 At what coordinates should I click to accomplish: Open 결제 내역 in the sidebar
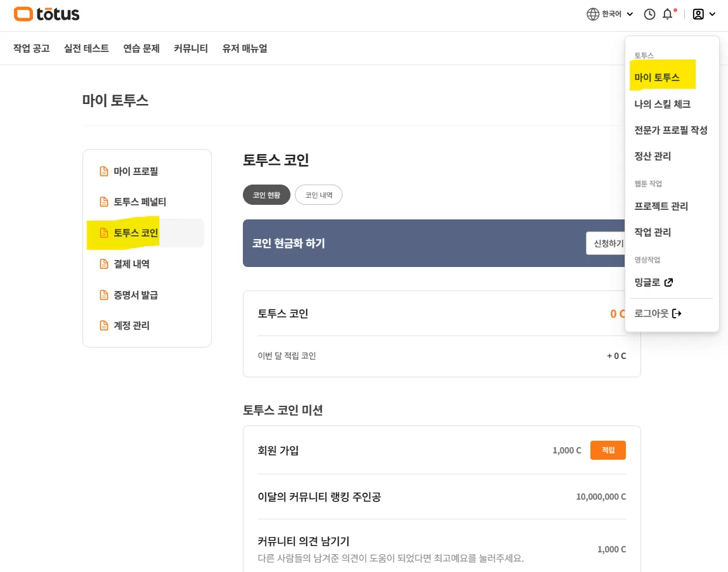point(131,264)
